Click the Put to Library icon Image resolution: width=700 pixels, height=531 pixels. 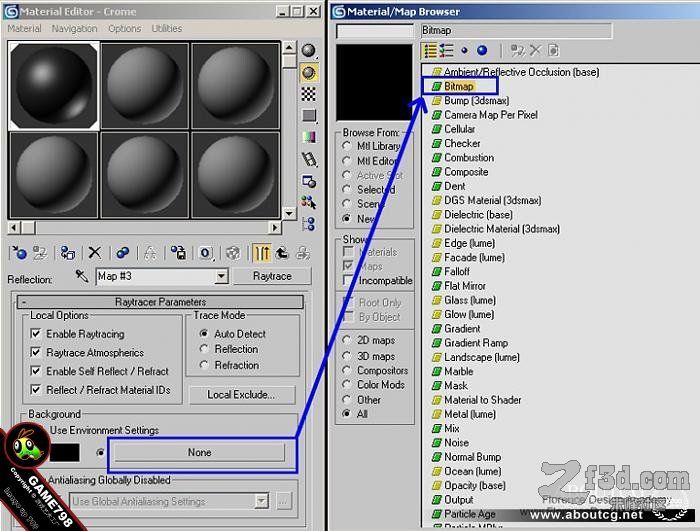[x=179, y=253]
